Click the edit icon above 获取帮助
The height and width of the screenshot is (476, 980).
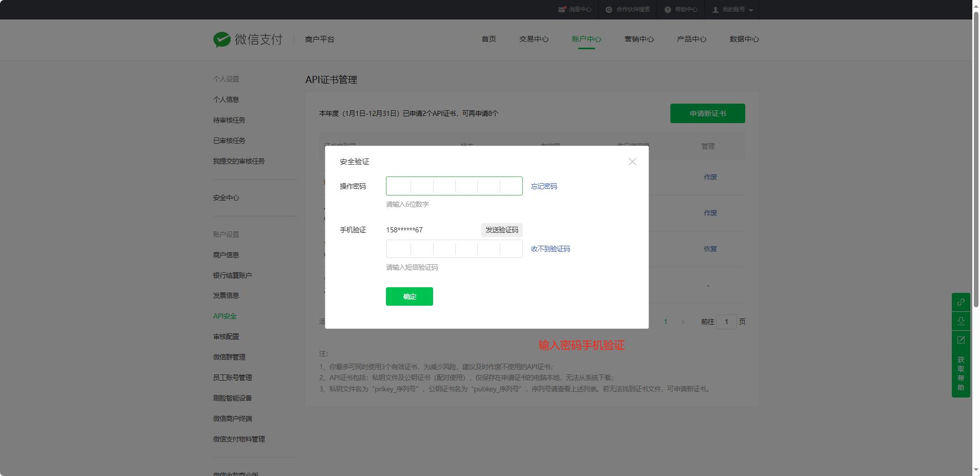(961, 340)
